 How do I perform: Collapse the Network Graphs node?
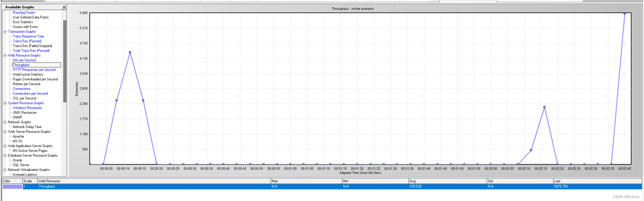5,122
